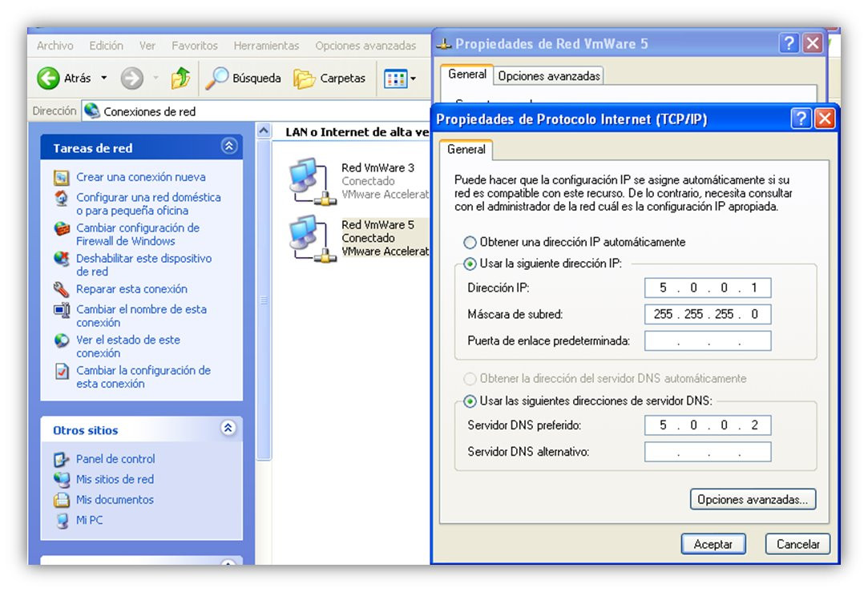The image size is (868, 592).
Task: Click the Mis documentos folder icon
Action: (61, 500)
